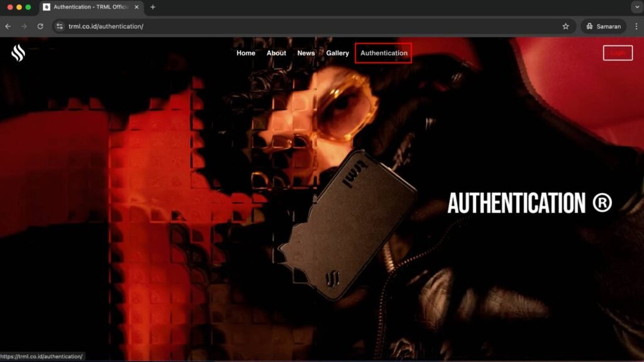The height and width of the screenshot is (362, 644).
Task: Bookmark this page with the star icon
Action: point(565,26)
